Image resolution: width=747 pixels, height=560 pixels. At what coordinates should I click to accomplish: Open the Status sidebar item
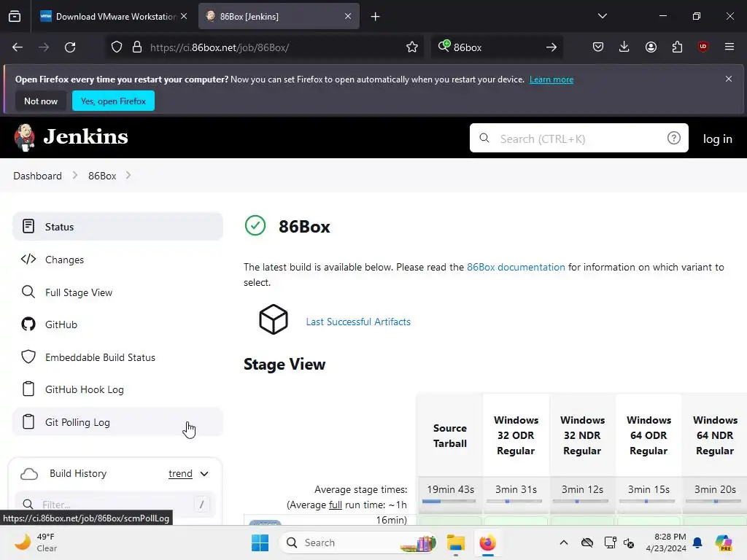117,227
